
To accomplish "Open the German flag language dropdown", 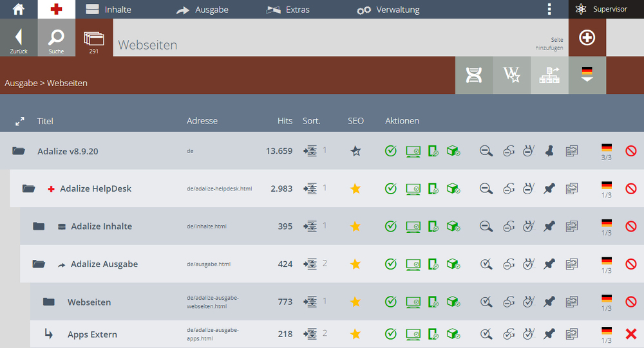I will [587, 75].
